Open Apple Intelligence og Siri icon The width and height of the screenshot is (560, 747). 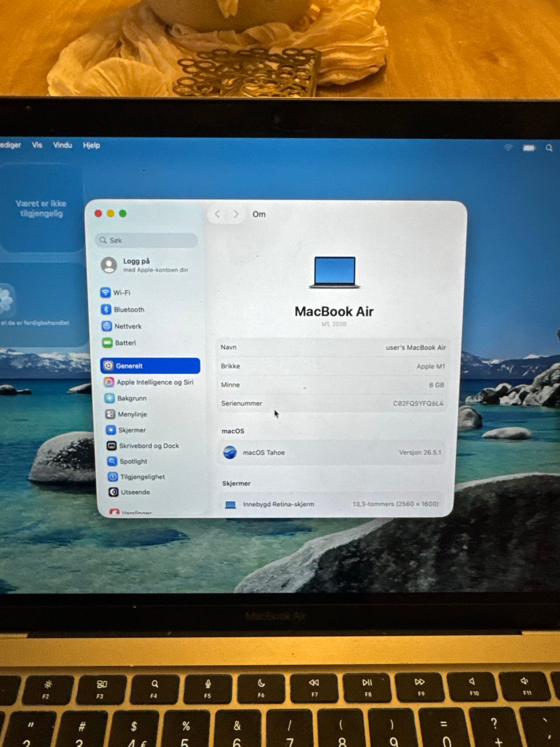(109, 382)
